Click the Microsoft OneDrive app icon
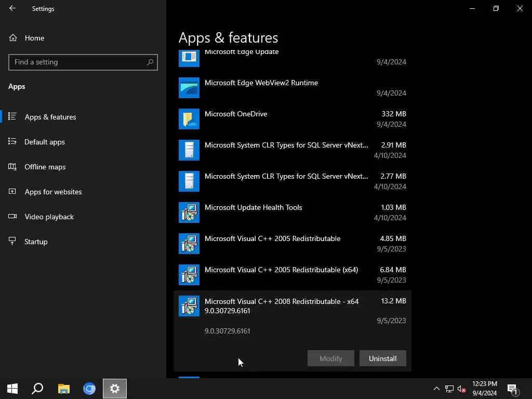This screenshot has width=532, height=399. [189, 119]
